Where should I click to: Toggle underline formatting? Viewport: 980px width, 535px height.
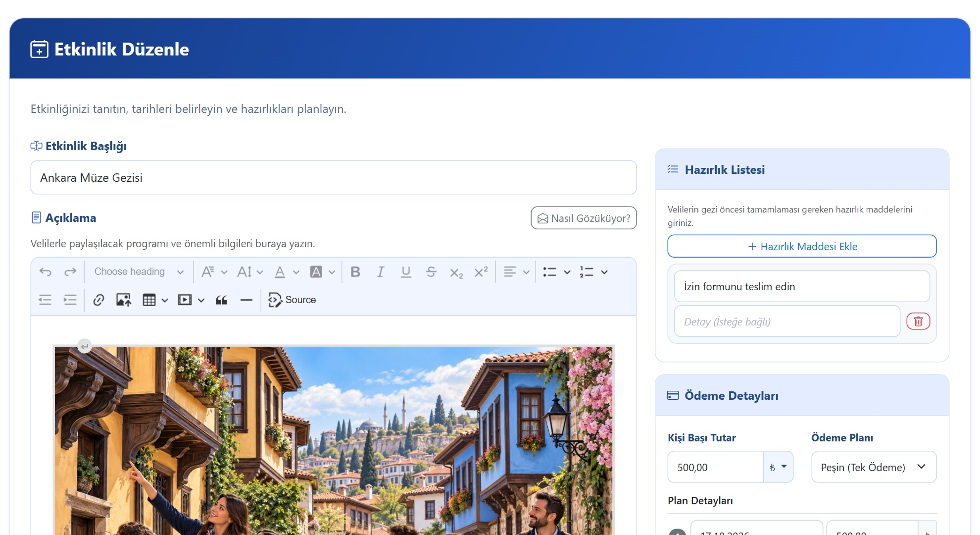406,272
